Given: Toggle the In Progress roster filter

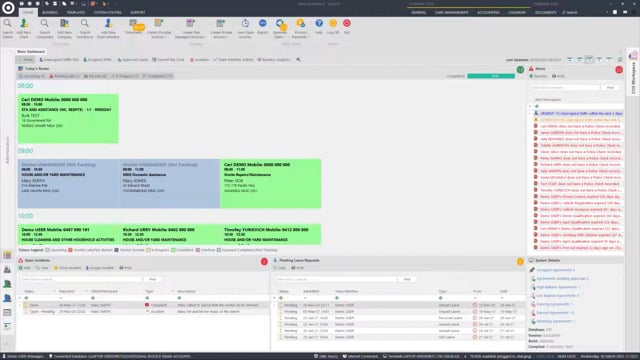Looking at the screenshot, I should 125,76.
